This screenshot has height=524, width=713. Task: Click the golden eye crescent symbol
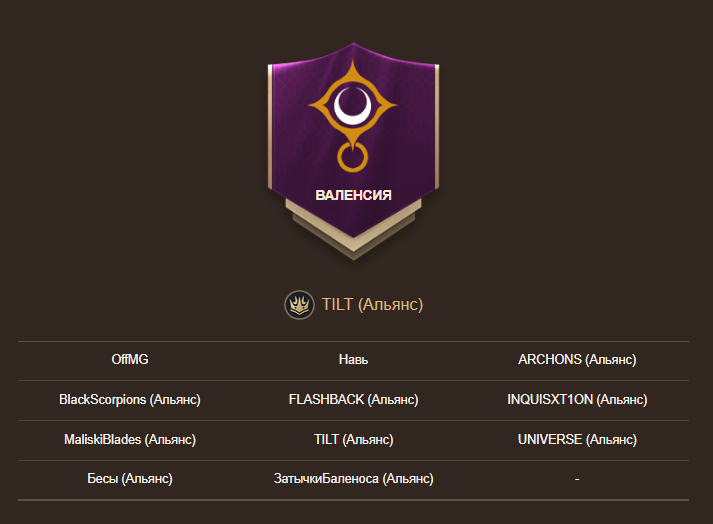pyautogui.click(x=353, y=105)
